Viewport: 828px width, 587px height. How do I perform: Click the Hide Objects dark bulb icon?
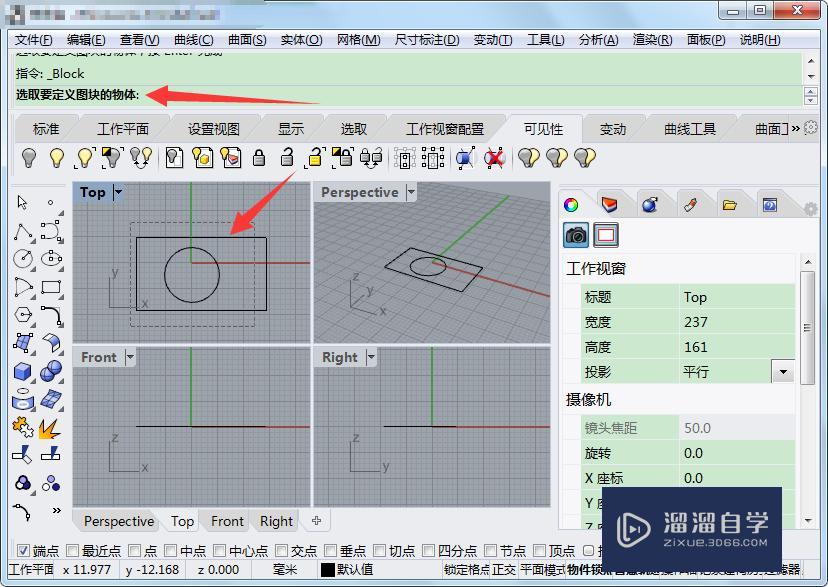29,158
